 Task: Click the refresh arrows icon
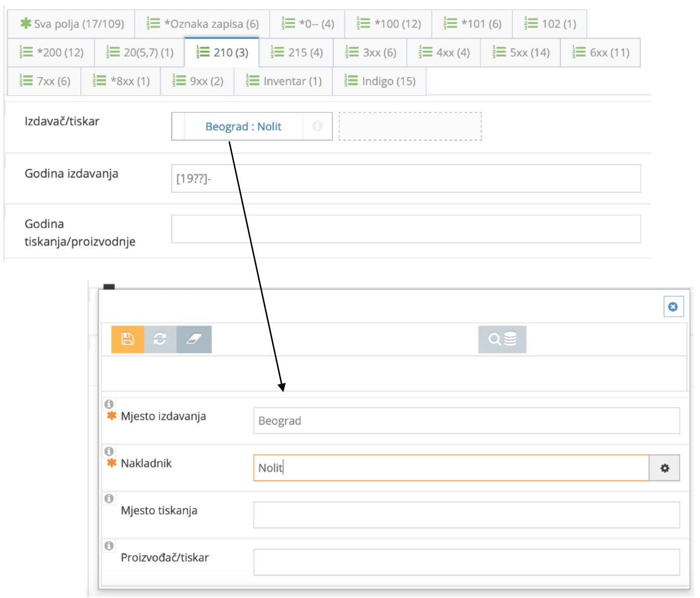160,339
